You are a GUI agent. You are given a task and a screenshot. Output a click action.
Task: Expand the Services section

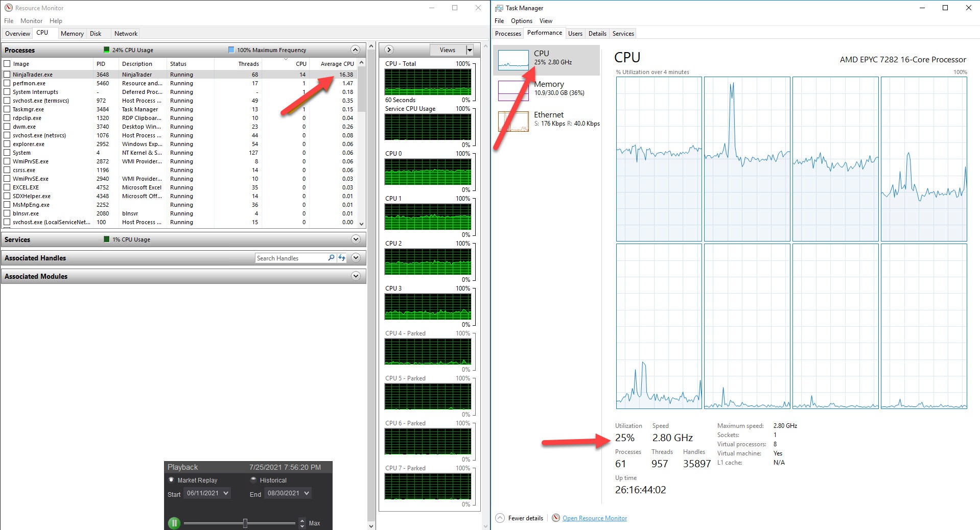(x=356, y=239)
